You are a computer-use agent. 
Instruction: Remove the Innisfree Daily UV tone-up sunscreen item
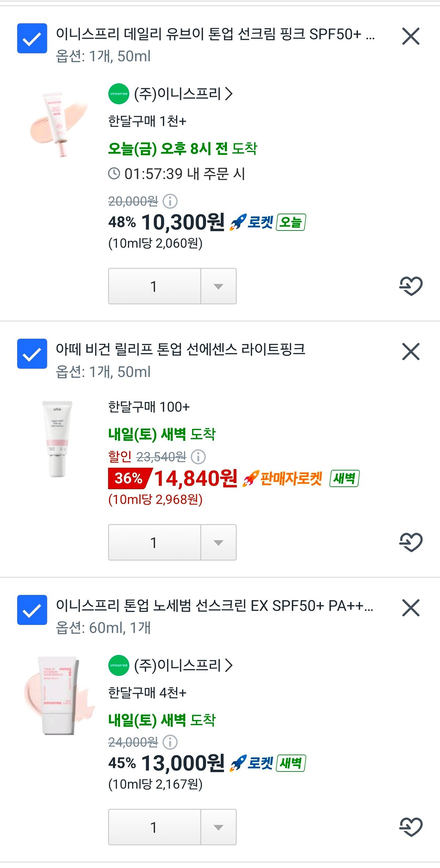coord(411,36)
